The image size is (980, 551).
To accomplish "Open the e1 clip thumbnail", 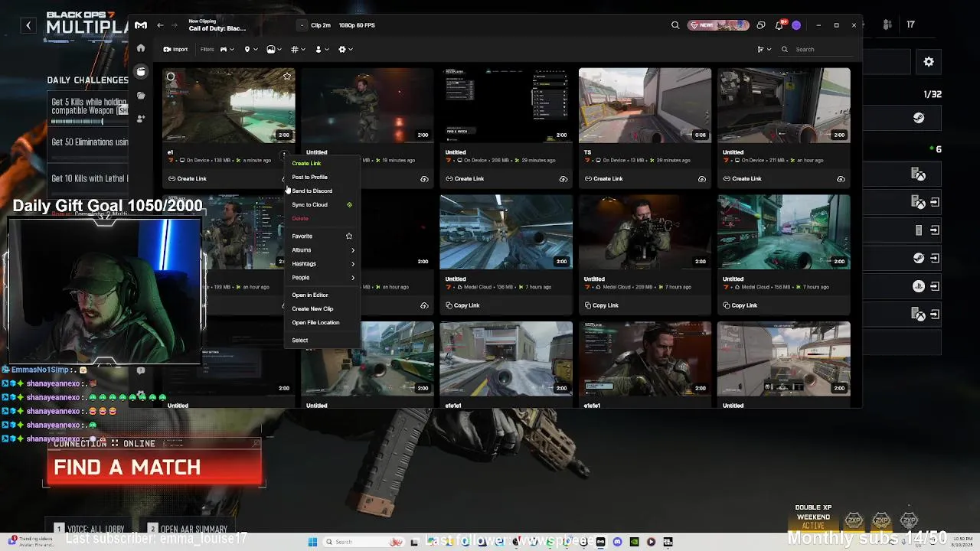I will pos(228,105).
